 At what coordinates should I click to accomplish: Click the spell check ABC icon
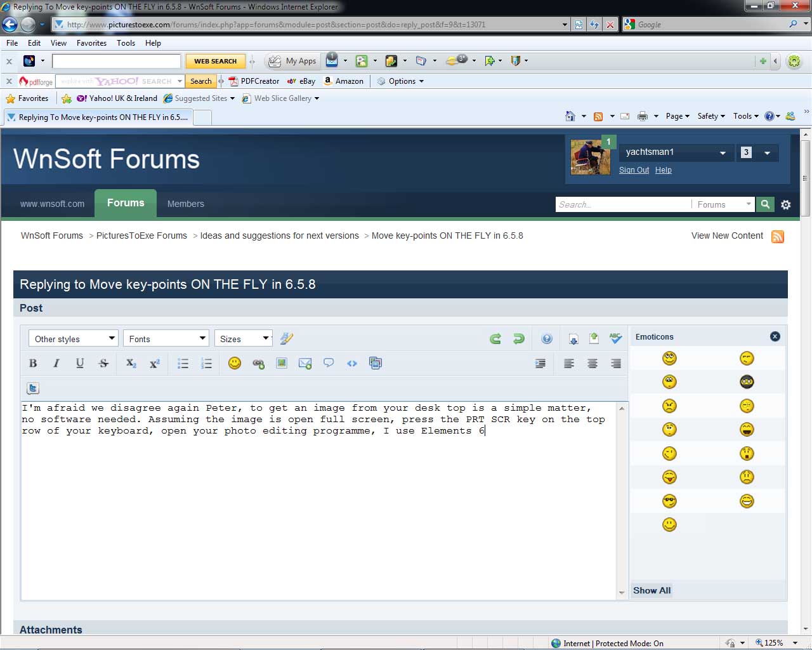pyautogui.click(x=615, y=338)
